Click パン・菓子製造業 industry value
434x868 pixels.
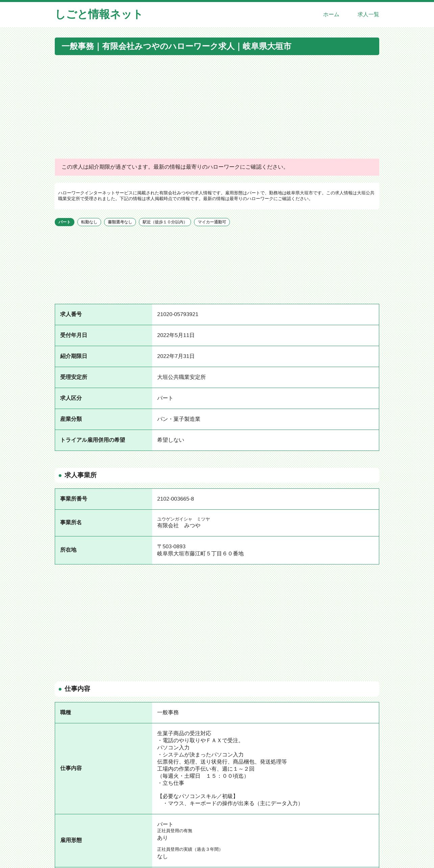[x=179, y=419]
